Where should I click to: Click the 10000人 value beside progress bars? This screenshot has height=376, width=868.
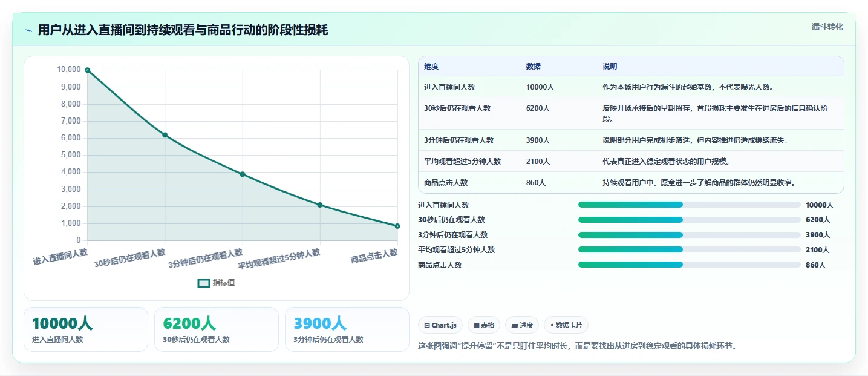tap(820, 205)
